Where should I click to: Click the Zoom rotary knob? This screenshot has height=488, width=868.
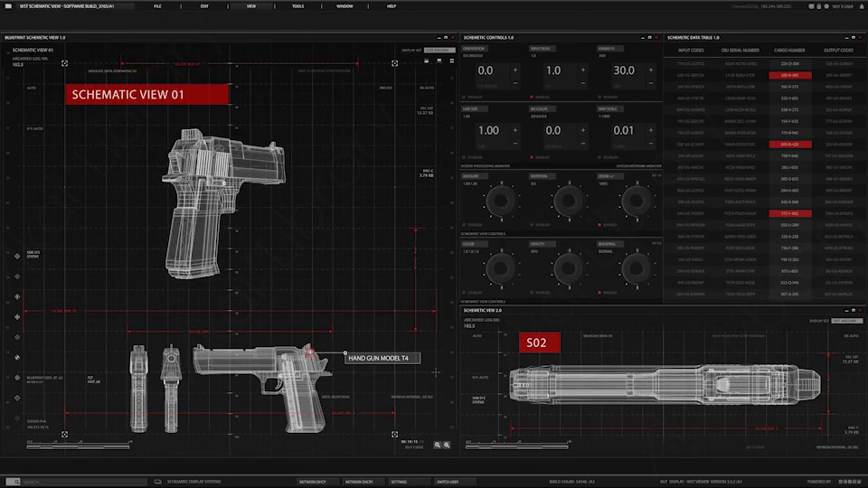[637, 201]
